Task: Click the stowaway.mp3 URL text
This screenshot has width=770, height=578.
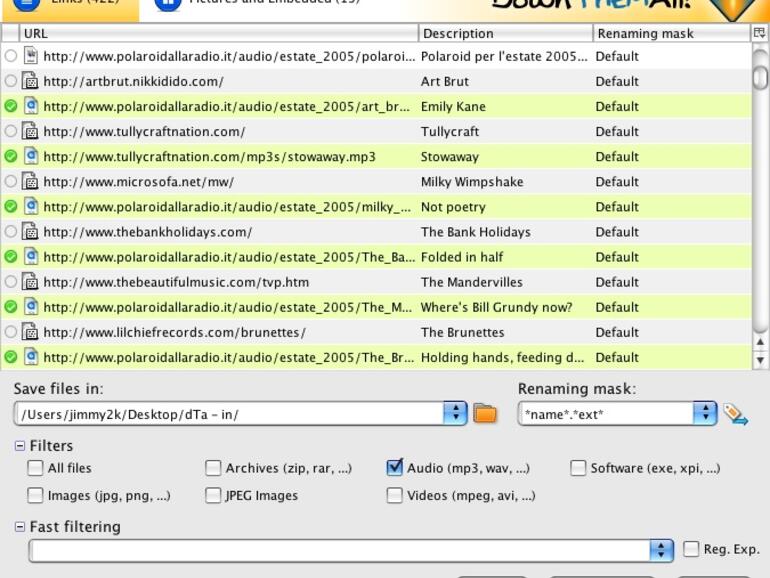Action: [x=209, y=157]
